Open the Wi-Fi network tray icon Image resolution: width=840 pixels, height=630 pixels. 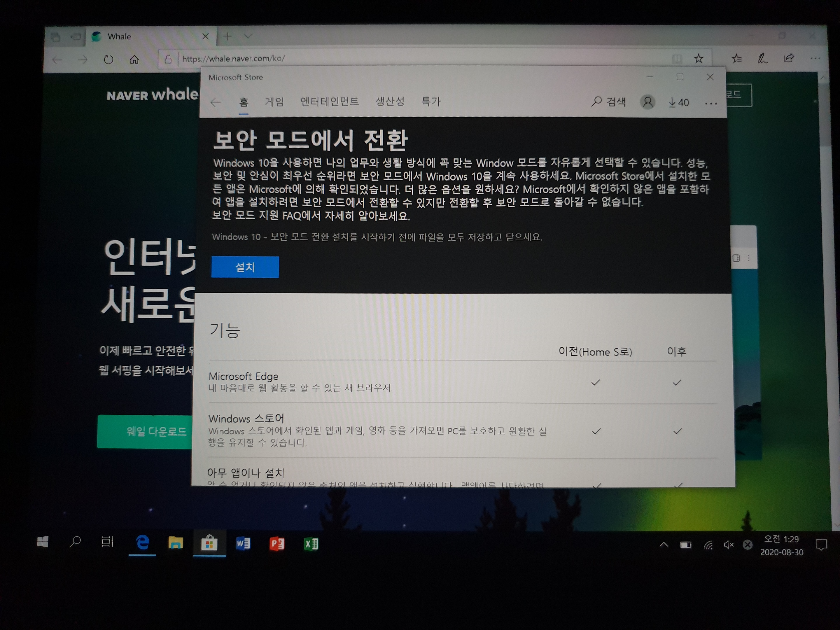pos(708,545)
